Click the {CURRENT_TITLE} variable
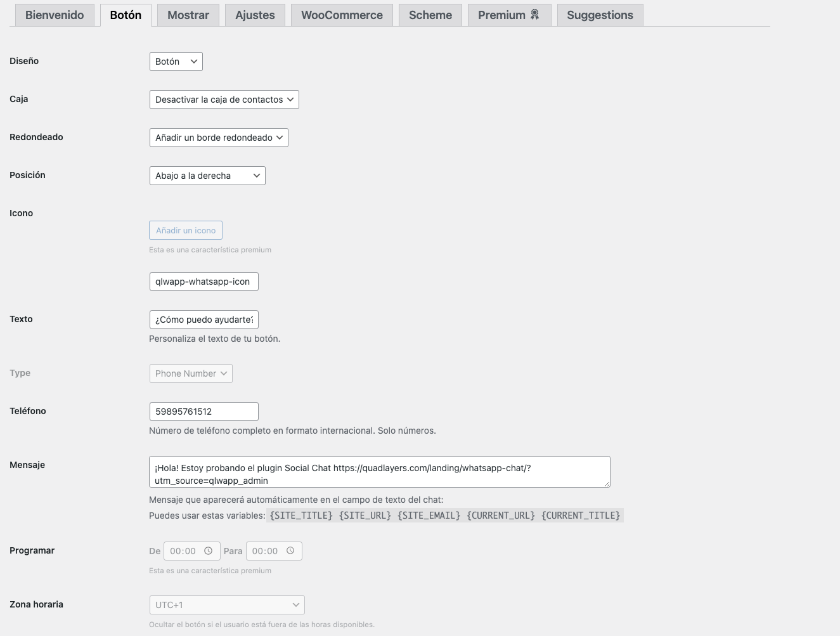 coord(581,516)
